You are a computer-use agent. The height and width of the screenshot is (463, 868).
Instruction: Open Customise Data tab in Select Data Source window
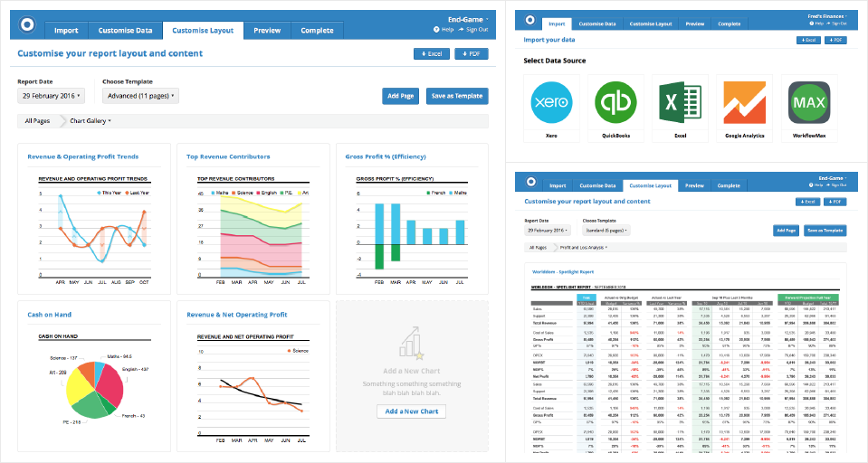pos(596,24)
